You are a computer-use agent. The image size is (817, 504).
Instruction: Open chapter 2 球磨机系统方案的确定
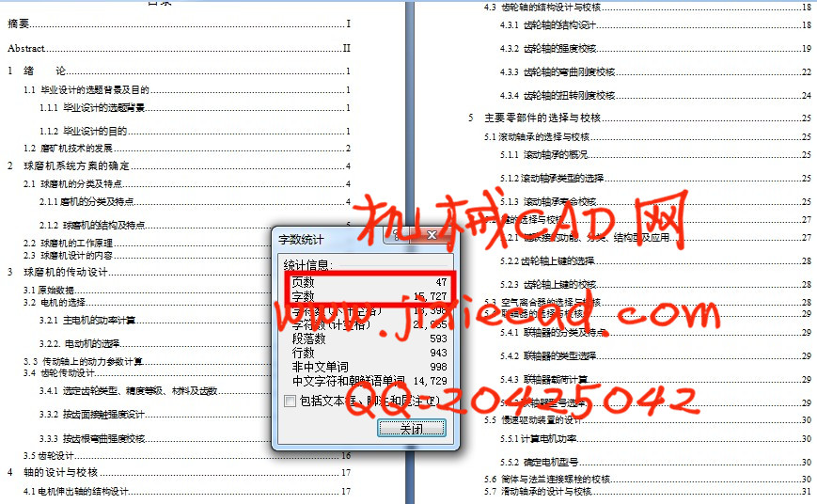coord(71,165)
